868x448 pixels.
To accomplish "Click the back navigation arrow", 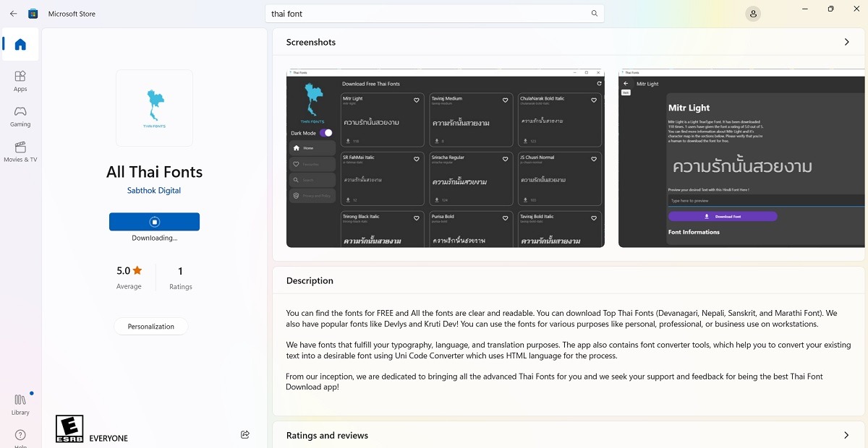I will click(12, 13).
